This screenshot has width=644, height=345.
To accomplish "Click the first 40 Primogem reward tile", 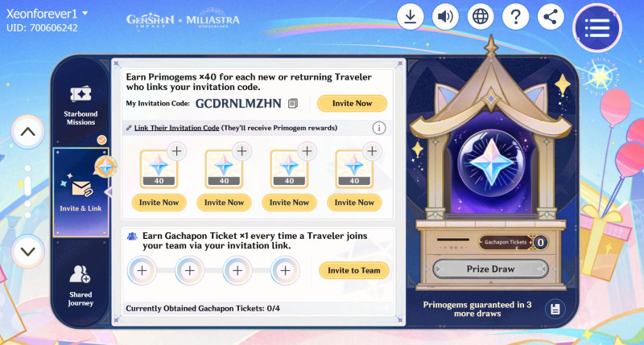I will 159,169.
